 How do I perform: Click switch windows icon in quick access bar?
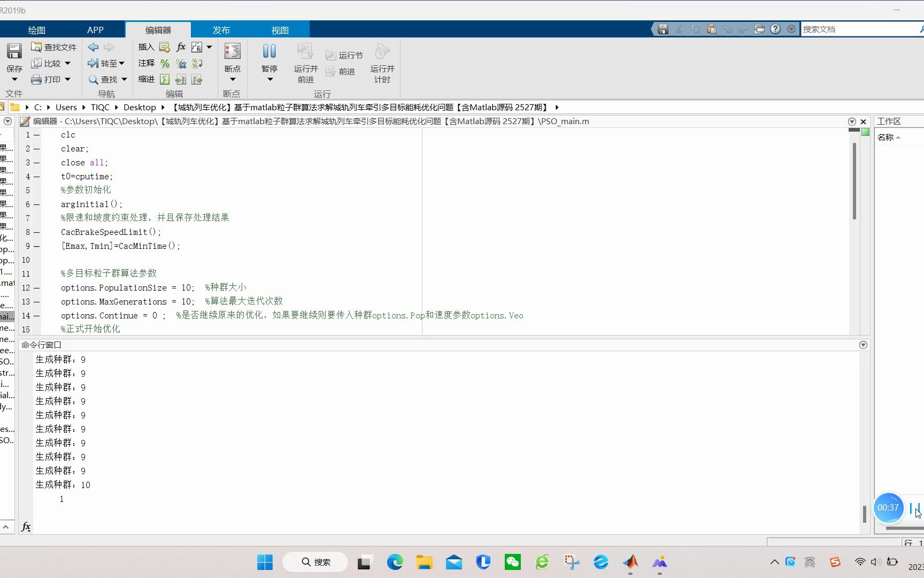[759, 29]
